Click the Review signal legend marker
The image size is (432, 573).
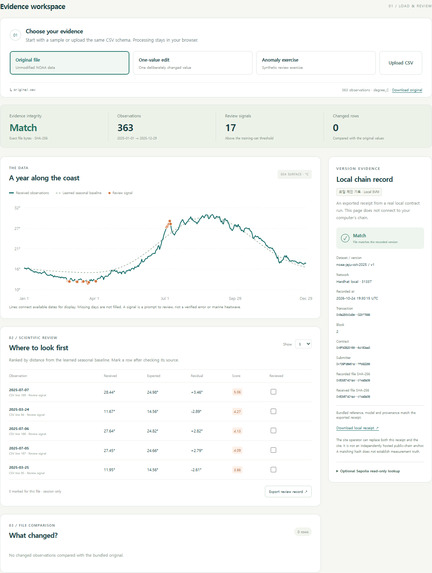coord(109,193)
